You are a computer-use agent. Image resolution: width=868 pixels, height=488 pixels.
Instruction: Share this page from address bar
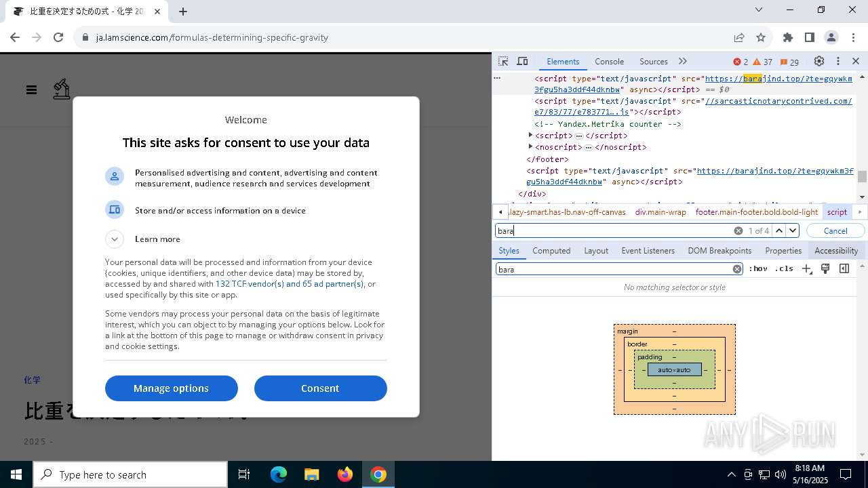[x=739, y=37]
